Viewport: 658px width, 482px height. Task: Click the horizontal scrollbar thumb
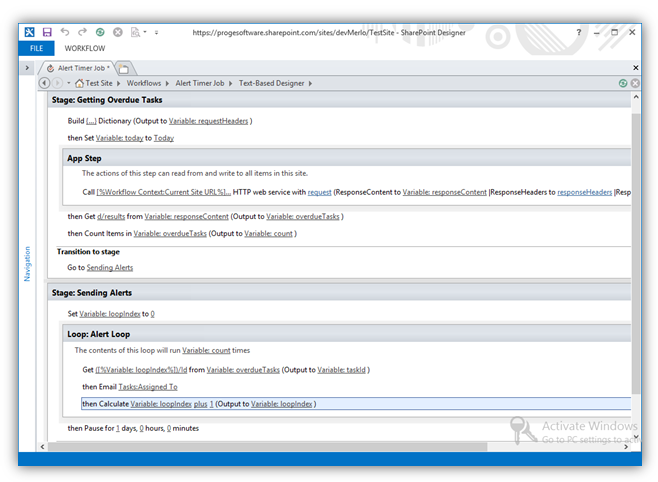tap(267, 447)
